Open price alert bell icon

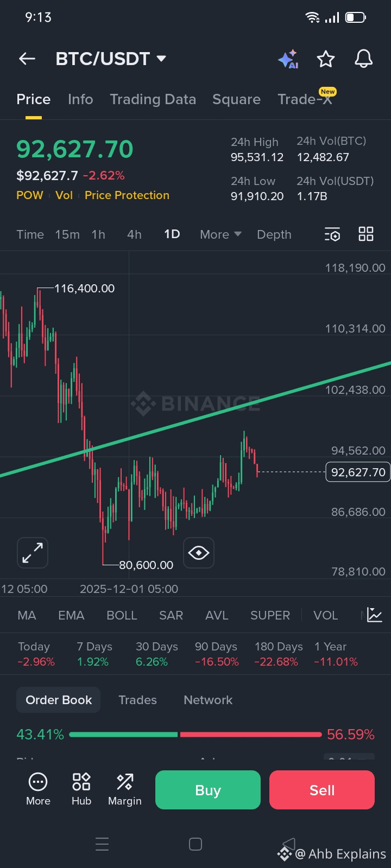click(x=364, y=58)
